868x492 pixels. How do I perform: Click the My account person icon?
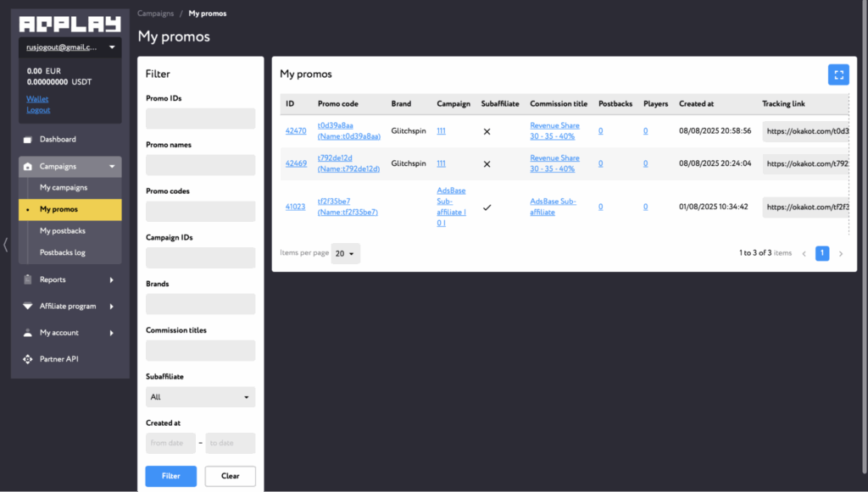click(28, 333)
